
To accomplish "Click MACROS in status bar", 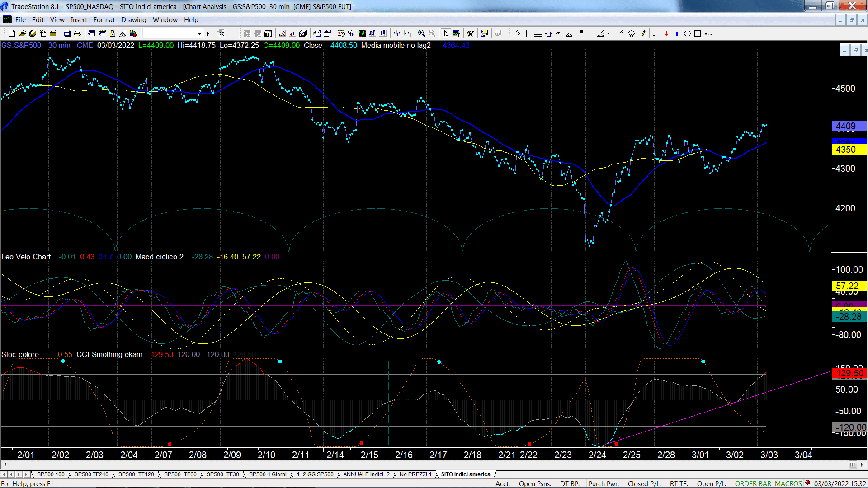I will [x=788, y=483].
